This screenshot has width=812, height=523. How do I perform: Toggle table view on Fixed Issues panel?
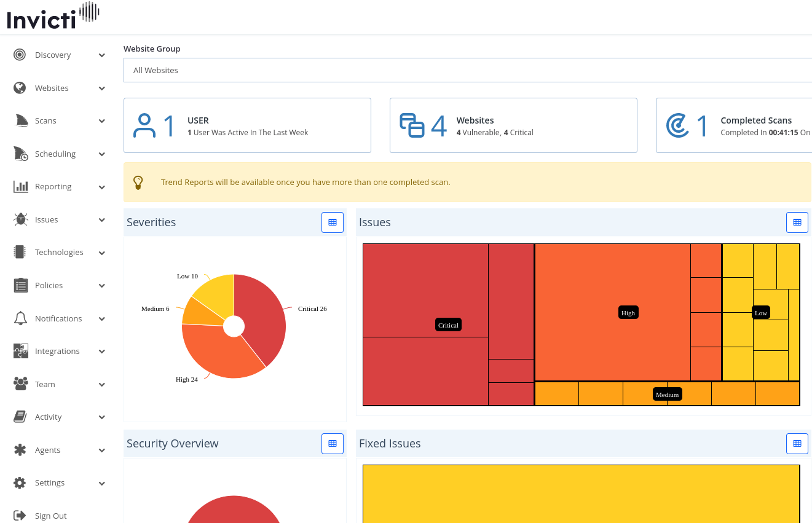[797, 443]
